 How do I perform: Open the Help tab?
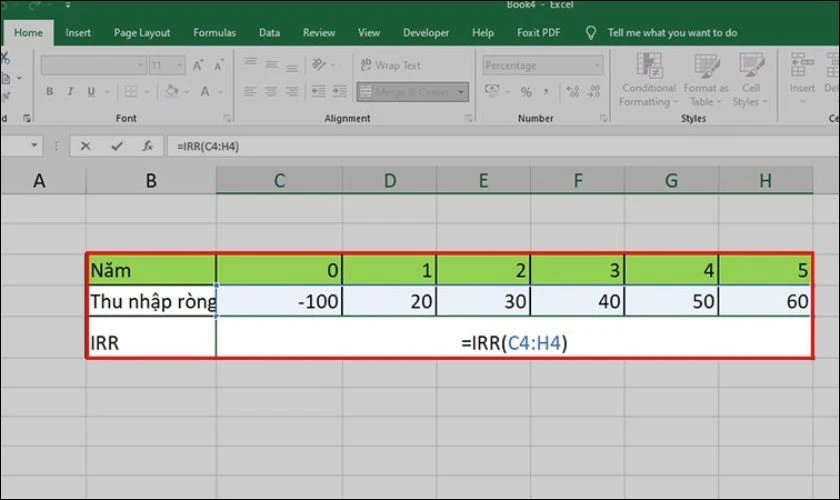[x=483, y=33]
